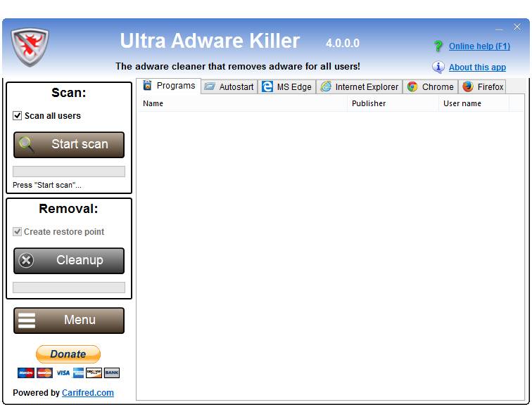Image resolution: width=532 pixels, height=407 pixels.
Task: Toggle the Scan all users checkbox
Action: click(x=18, y=115)
